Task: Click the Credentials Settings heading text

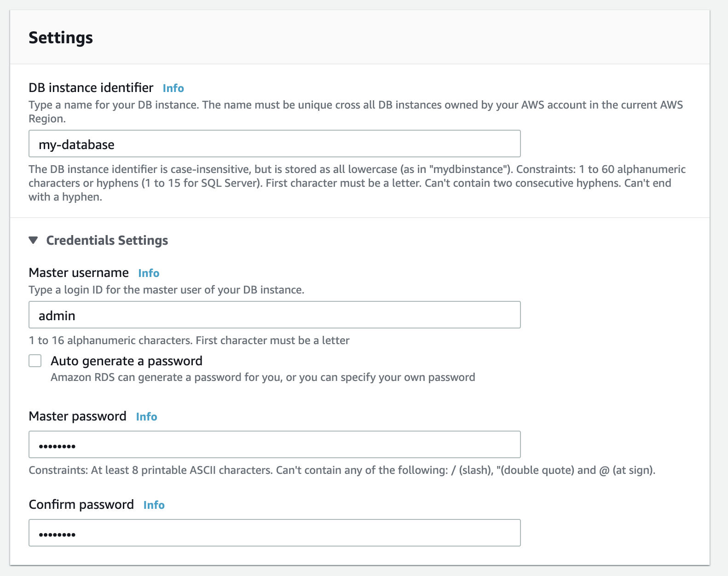Action: 106,240
